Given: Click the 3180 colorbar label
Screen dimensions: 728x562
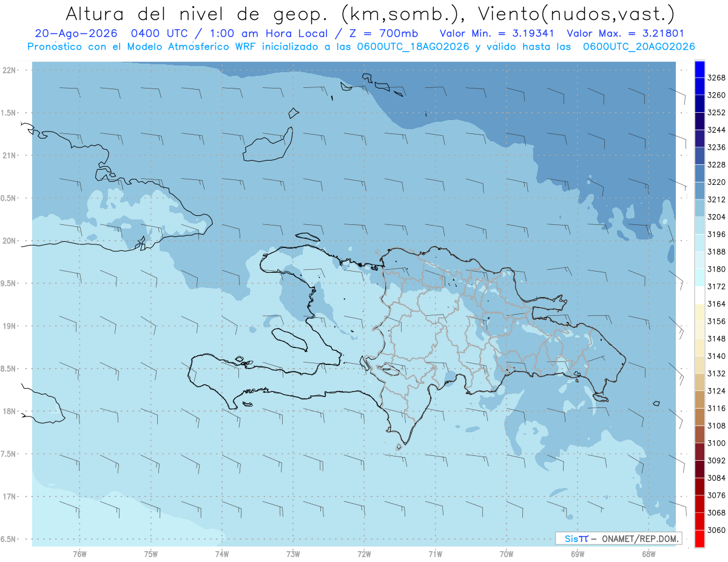Looking at the screenshot, I should [716, 269].
